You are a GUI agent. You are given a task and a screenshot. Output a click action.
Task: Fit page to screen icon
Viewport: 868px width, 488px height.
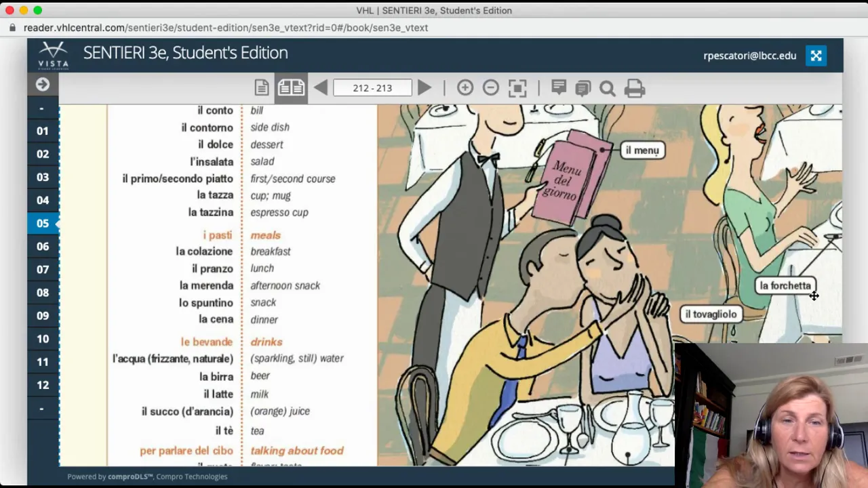[x=517, y=88]
